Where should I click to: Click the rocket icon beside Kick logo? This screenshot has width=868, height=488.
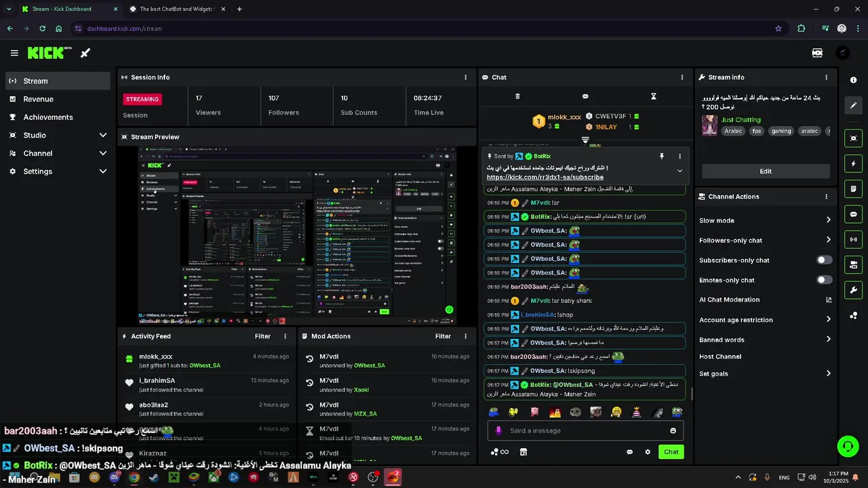(x=85, y=53)
